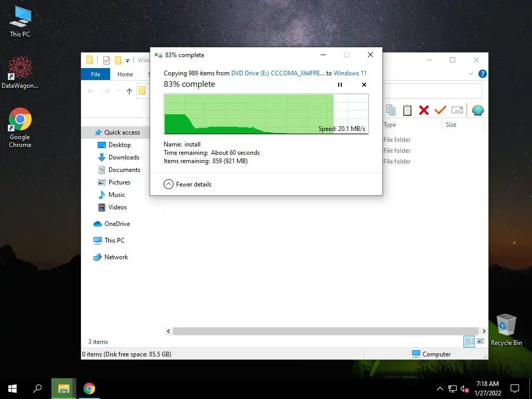Screen dimensions: 532x399
Task: Open Customize Quick Access Toolbar dropdown
Action: (128, 61)
